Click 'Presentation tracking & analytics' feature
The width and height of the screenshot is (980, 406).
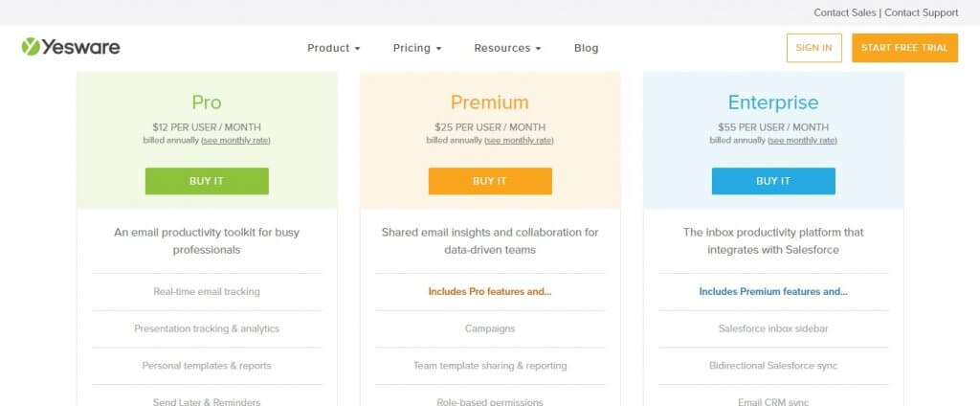(x=207, y=328)
